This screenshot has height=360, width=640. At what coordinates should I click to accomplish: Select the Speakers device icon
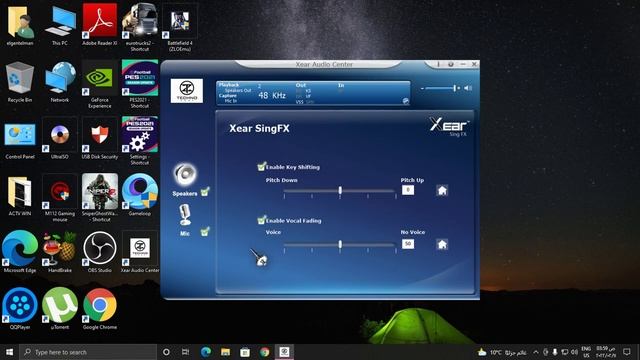click(185, 174)
